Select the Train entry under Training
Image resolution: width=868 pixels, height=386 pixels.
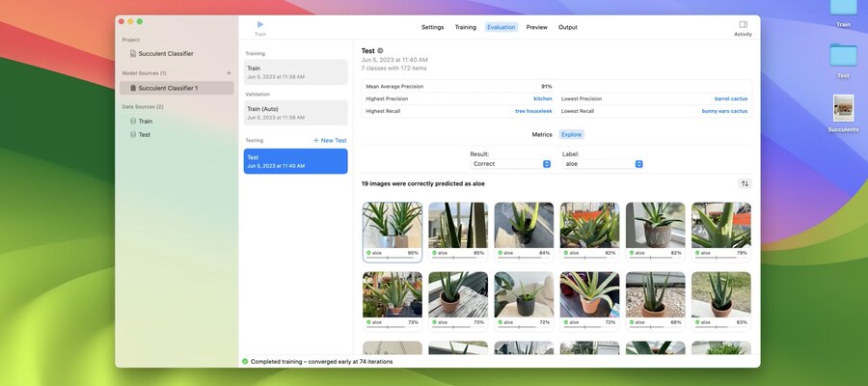pyautogui.click(x=296, y=72)
